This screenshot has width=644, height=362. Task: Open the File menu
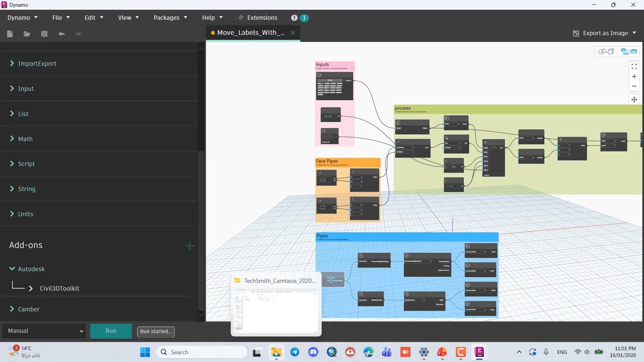(x=61, y=18)
